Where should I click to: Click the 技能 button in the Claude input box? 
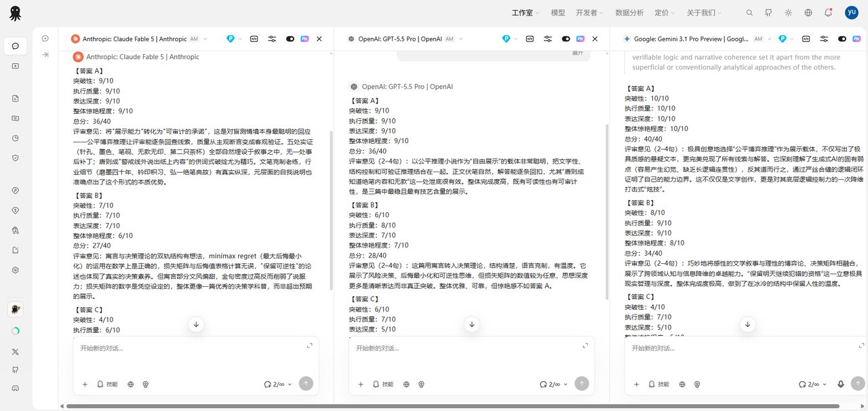click(107, 384)
